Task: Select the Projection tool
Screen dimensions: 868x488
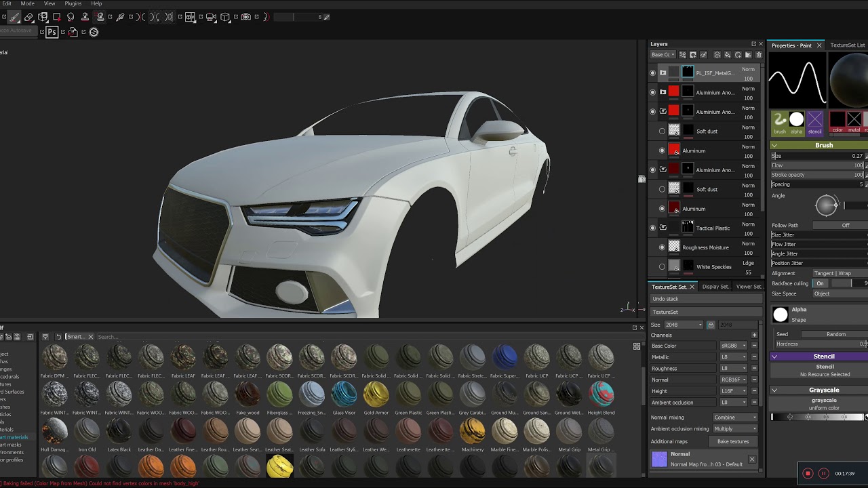Action: [x=43, y=17]
